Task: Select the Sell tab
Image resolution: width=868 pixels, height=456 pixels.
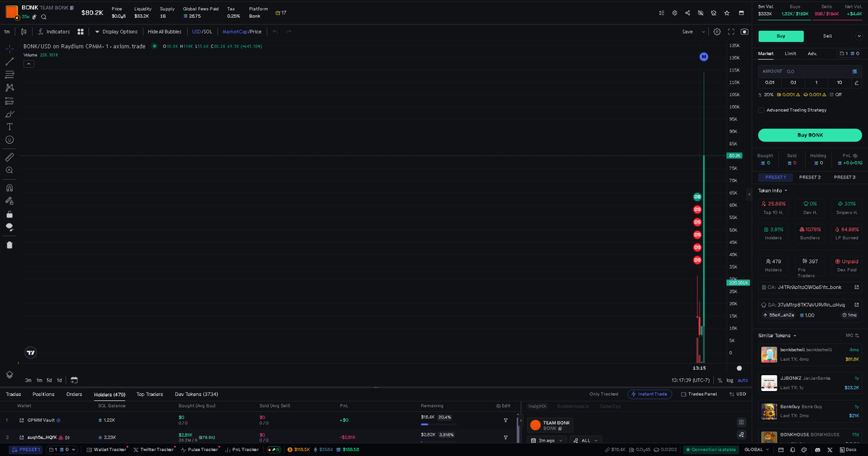Action: pyautogui.click(x=827, y=36)
